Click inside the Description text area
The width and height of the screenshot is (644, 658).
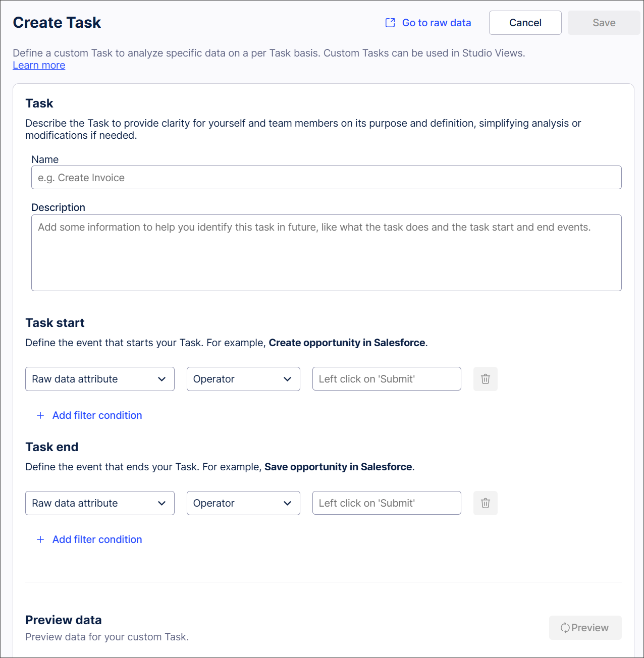click(326, 252)
